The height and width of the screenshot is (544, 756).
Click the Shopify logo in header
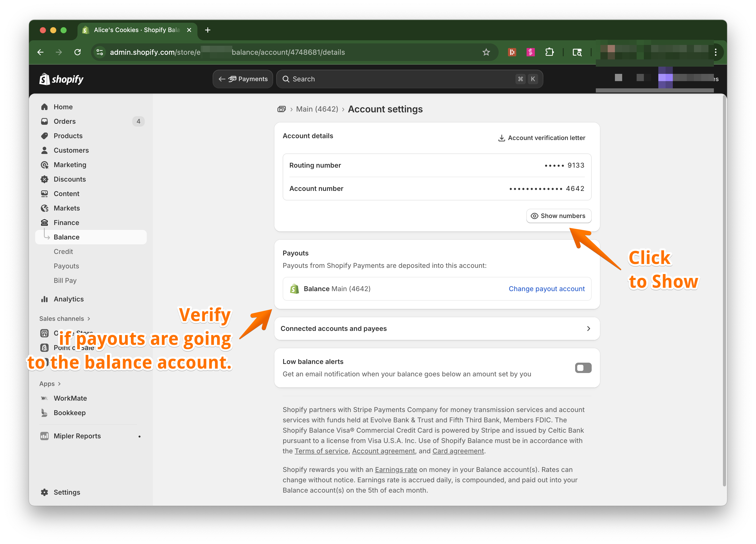pos(61,79)
